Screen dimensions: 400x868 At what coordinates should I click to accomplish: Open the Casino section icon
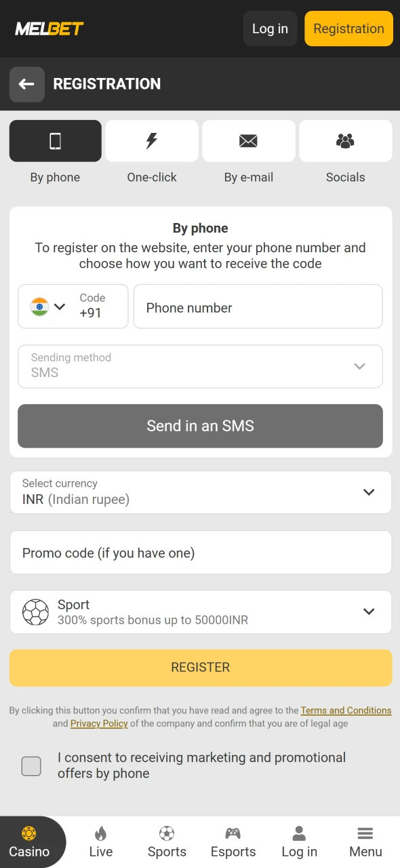tap(28, 833)
